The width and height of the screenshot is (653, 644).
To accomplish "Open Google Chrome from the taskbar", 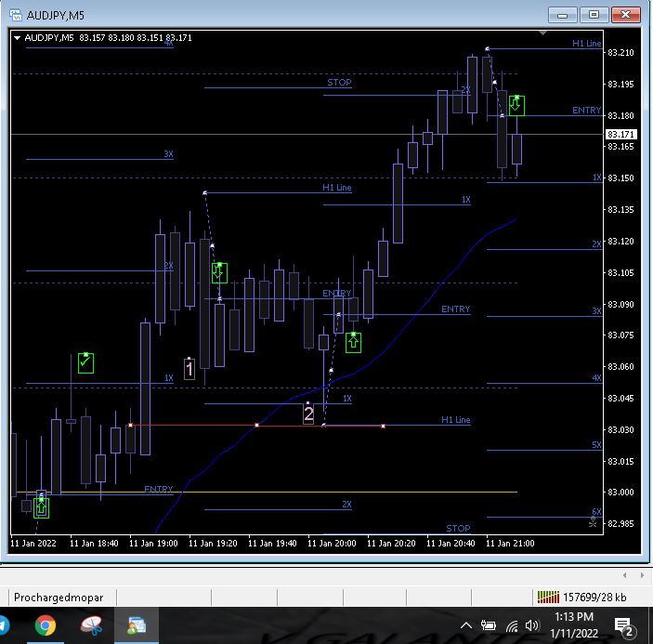I will click(x=45, y=625).
